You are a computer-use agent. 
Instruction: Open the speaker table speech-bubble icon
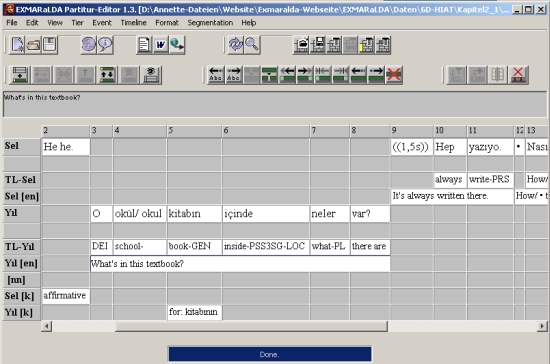click(x=105, y=45)
